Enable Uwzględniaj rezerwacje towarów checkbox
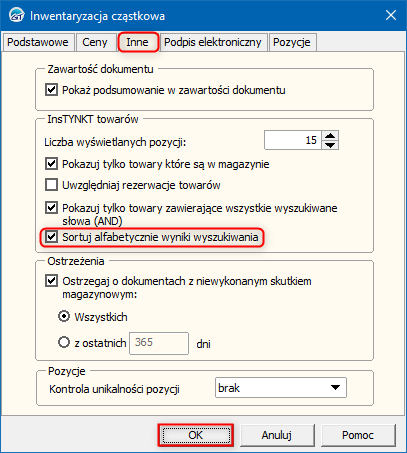Screen dimensions: 407x453 point(51,185)
